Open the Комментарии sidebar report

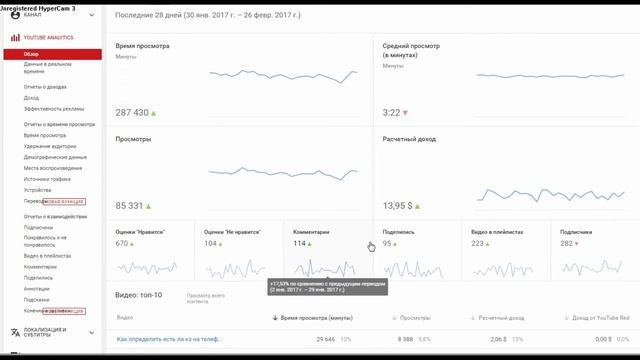coord(40,267)
